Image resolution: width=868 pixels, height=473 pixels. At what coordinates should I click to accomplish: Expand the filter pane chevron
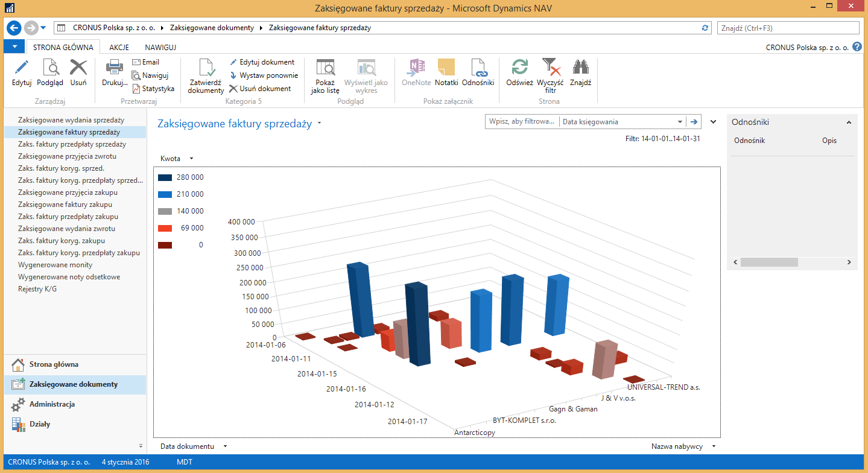click(713, 122)
